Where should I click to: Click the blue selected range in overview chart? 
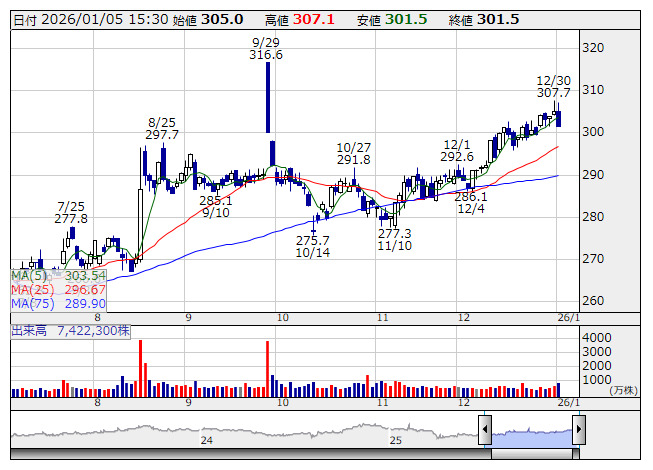[532, 437]
